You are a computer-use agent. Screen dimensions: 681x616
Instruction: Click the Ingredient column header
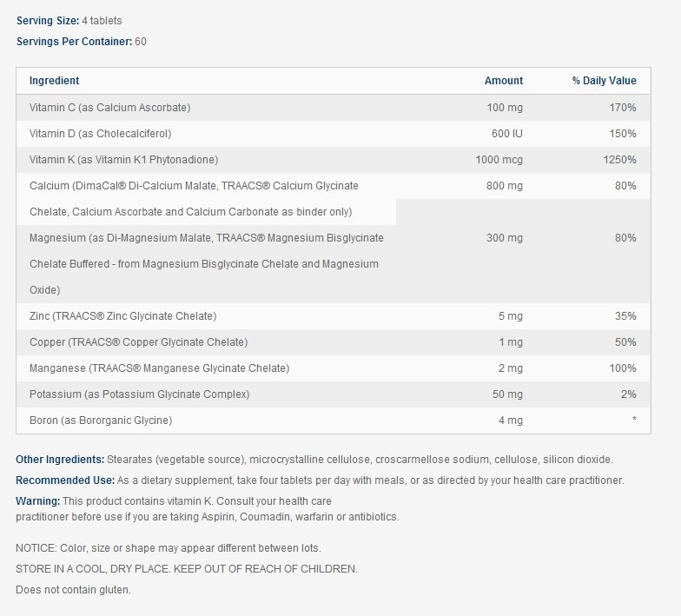coord(54,81)
